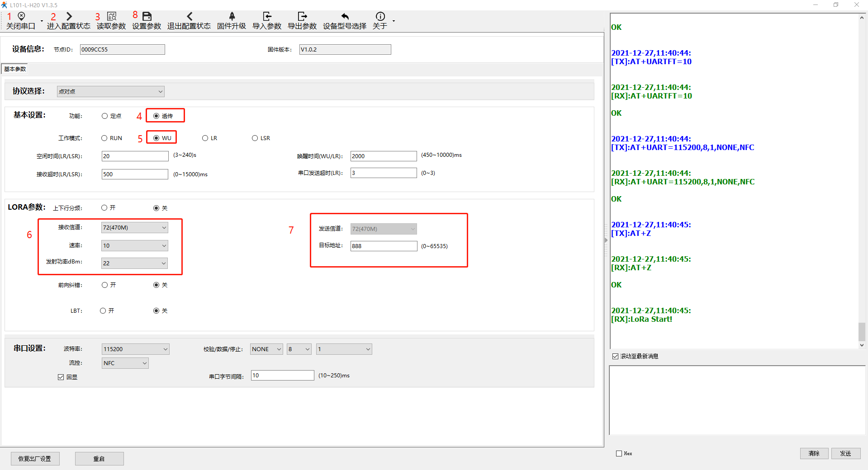Switch to the 基本参数 tab

pyautogui.click(x=15, y=69)
